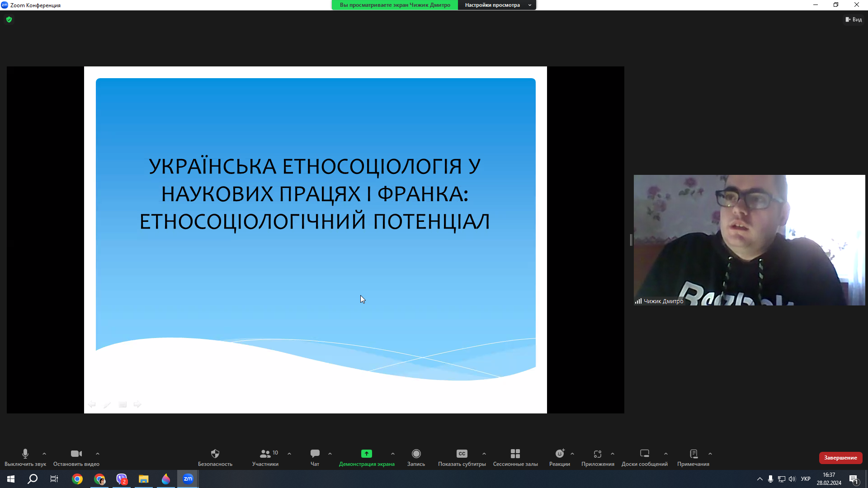The image size is (868, 488).
Task: Expand subtitles options arrow
Action: click(x=484, y=454)
